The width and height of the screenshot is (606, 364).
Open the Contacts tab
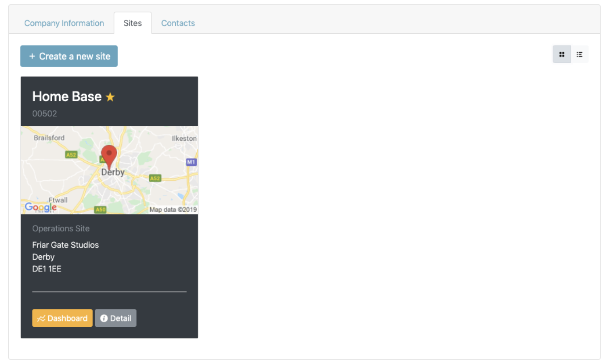point(178,23)
